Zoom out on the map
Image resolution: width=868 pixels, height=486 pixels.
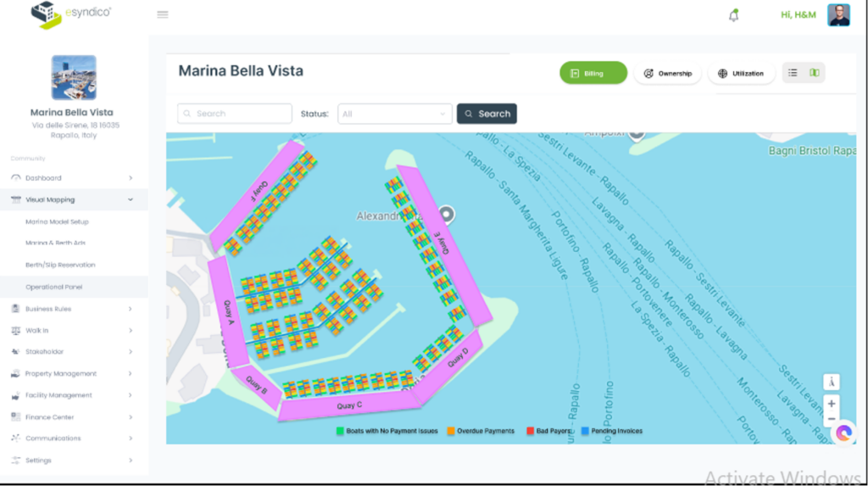tap(832, 419)
